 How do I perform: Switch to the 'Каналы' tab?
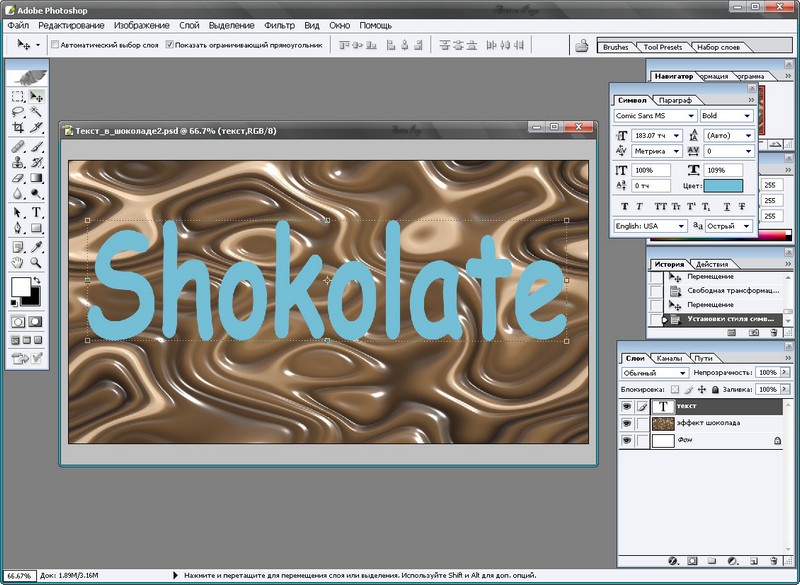(668, 358)
